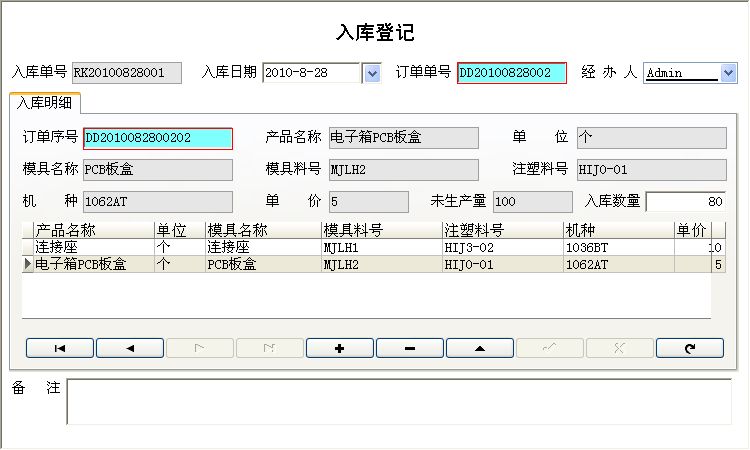This screenshot has height=450, width=750.
Task: Select grid row cell 电子箱PCB板盒
Action: click(x=94, y=264)
